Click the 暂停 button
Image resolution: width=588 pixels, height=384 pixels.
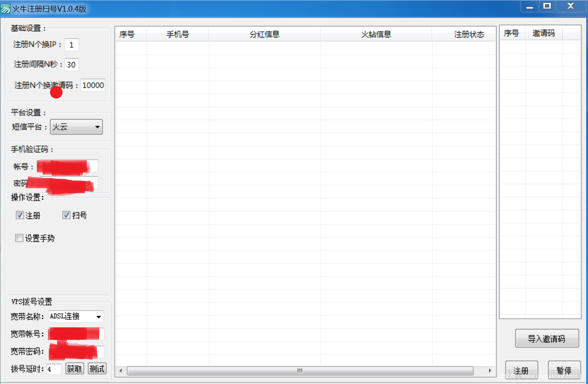[x=564, y=370]
